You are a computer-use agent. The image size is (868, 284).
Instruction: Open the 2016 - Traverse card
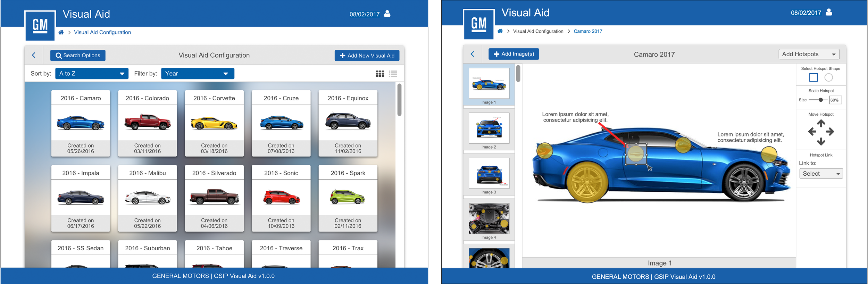[281, 254]
